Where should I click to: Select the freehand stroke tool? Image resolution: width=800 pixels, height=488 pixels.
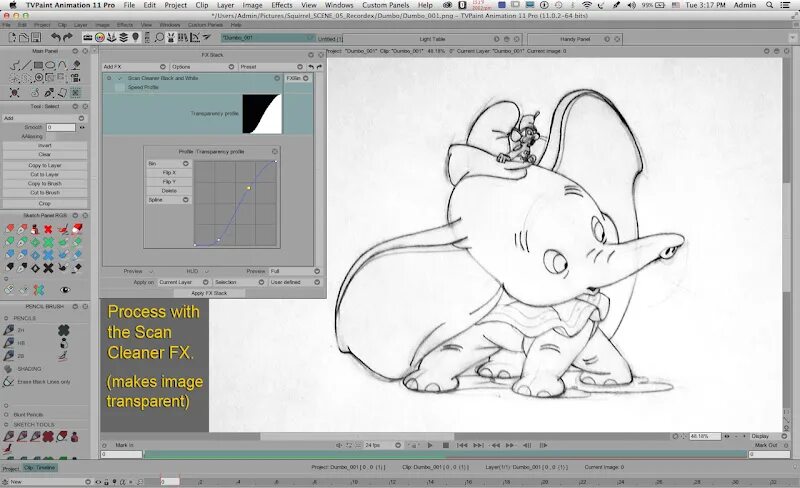click(x=15, y=65)
